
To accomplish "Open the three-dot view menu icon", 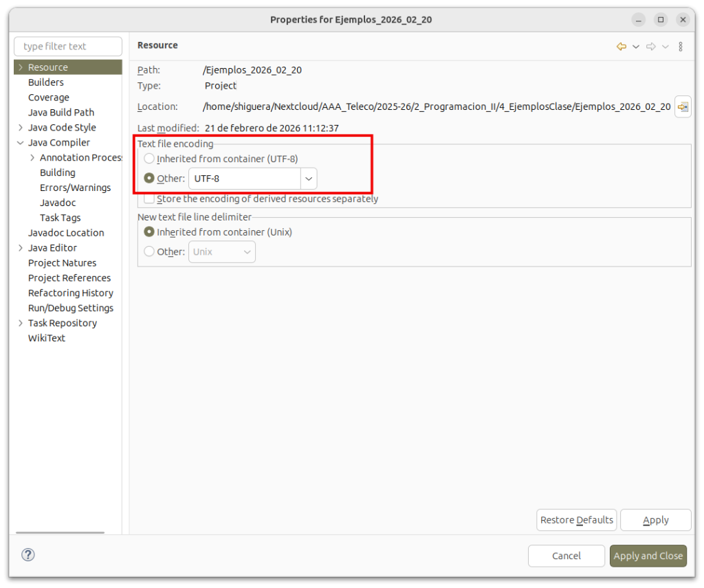I will (681, 47).
